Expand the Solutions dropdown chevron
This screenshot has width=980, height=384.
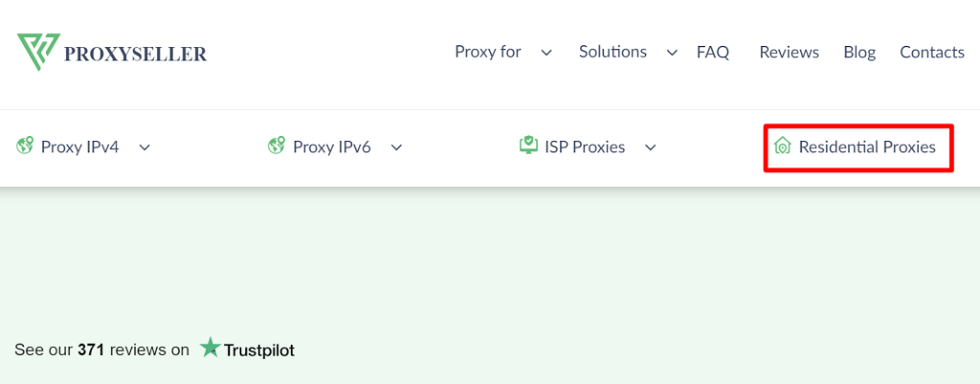(x=672, y=54)
